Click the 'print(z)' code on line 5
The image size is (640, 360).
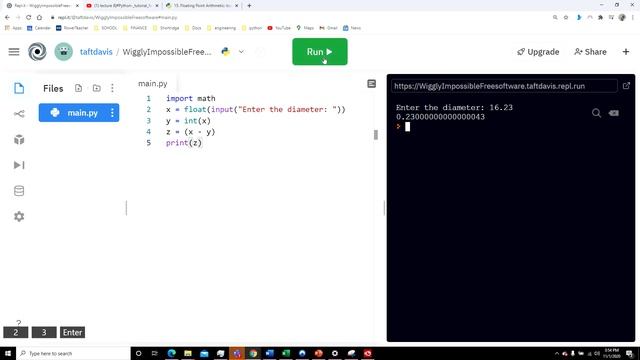(184, 143)
